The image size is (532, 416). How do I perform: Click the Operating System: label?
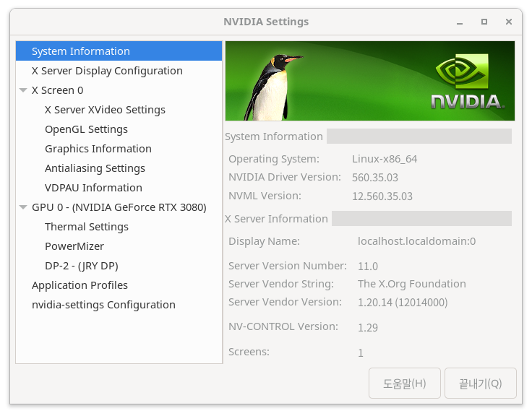tap(274, 159)
